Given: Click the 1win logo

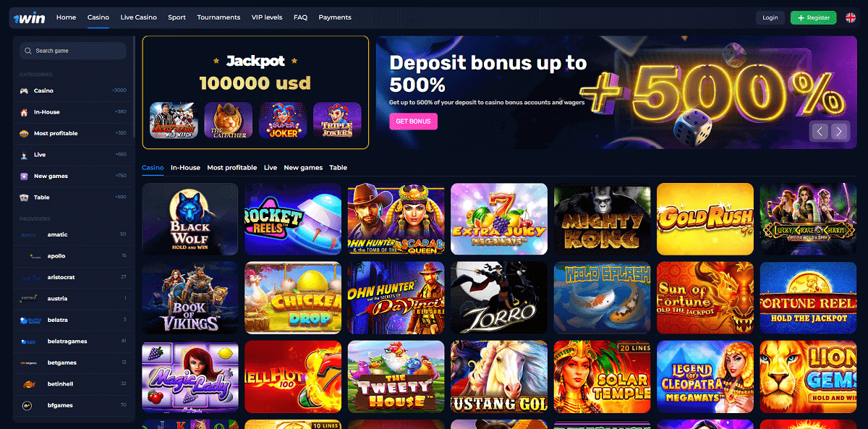Looking at the screenshot, I should (28, 17).
